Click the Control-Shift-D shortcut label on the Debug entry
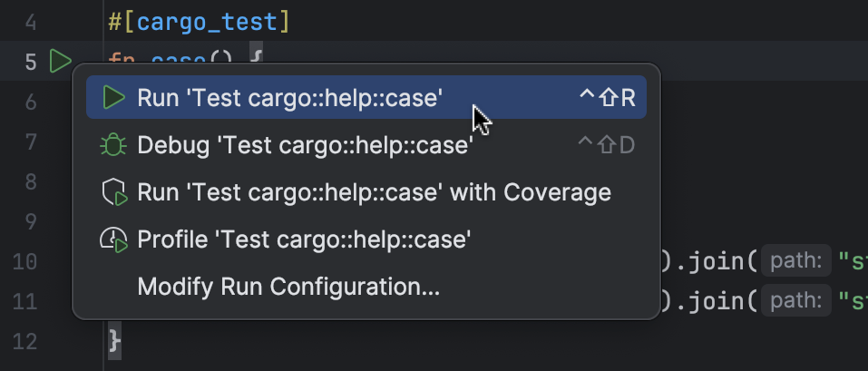Viewport: 868px width, 371px height. pos(607,145)
